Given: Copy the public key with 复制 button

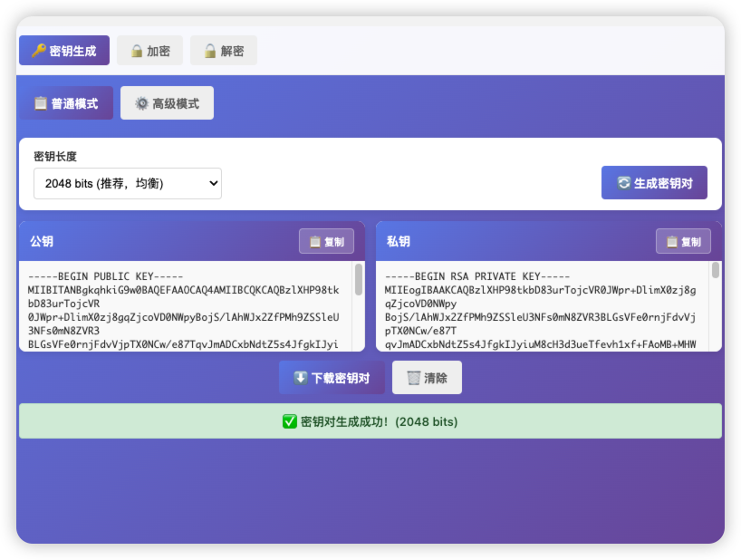Looking at the screenshot, I should (326, 242).
